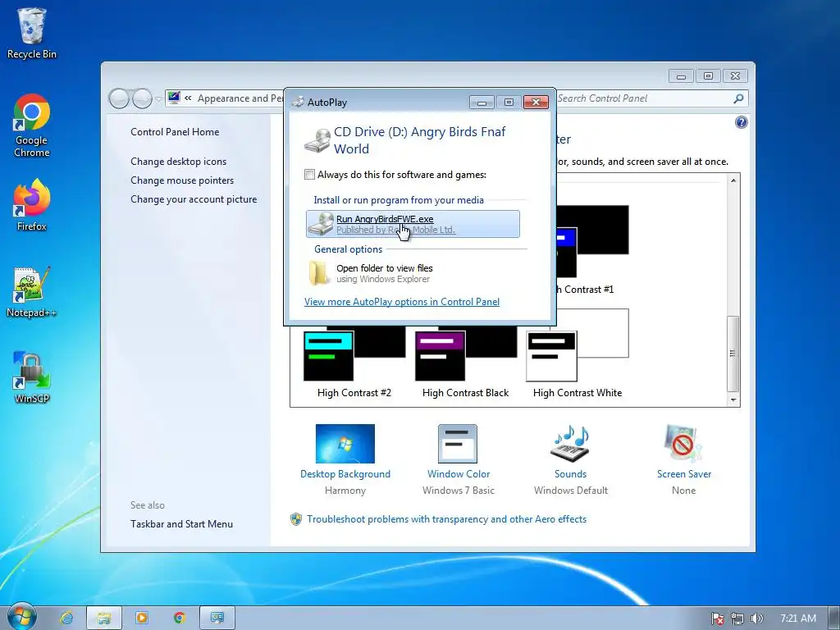This screenshot has height=630, width=840.
Task: Open the Action Center flag tray icon
Action: click(x=717, y=619)
